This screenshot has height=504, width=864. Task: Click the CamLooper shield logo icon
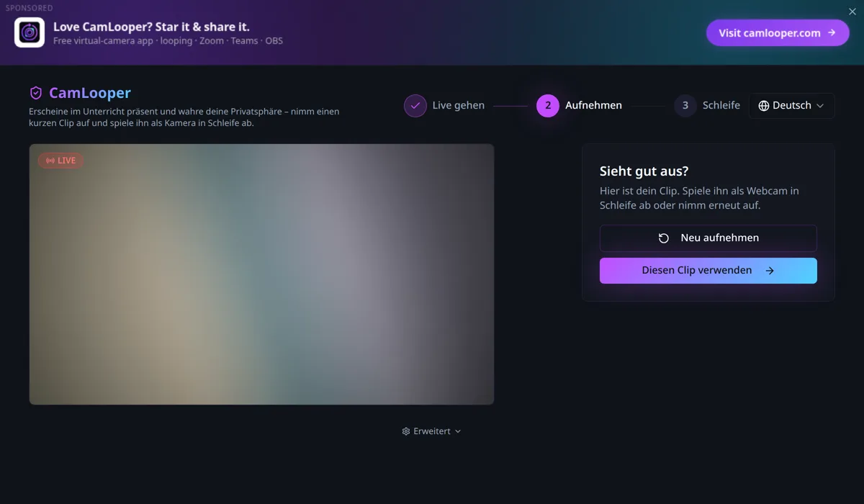(36, 93)
